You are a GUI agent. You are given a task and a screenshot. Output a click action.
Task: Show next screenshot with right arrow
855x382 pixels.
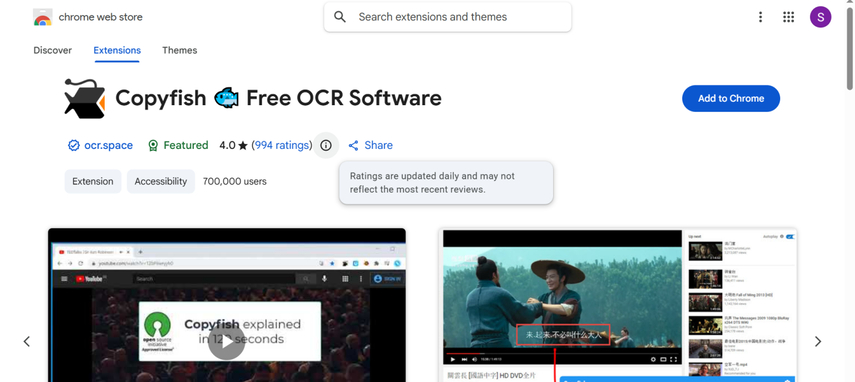[x=817, y=342]
